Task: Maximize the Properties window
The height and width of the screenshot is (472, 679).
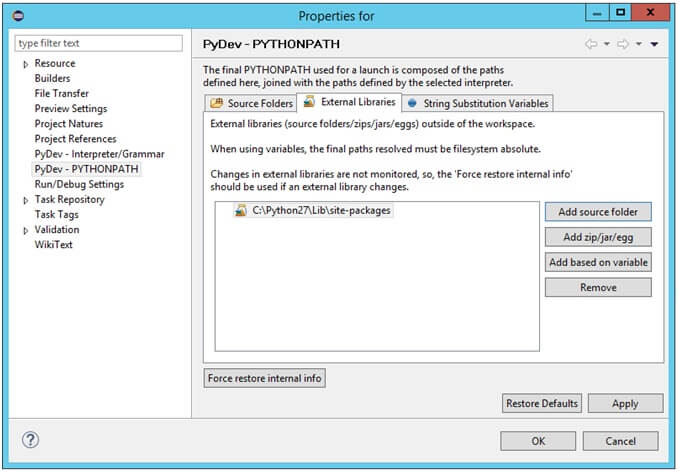Action: pos(621,13)
